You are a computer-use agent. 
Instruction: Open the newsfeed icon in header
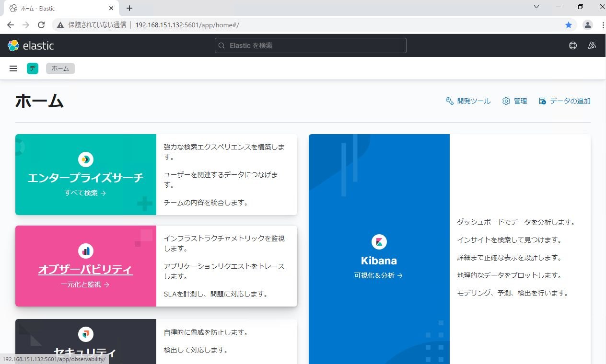(x=592, y=45)
